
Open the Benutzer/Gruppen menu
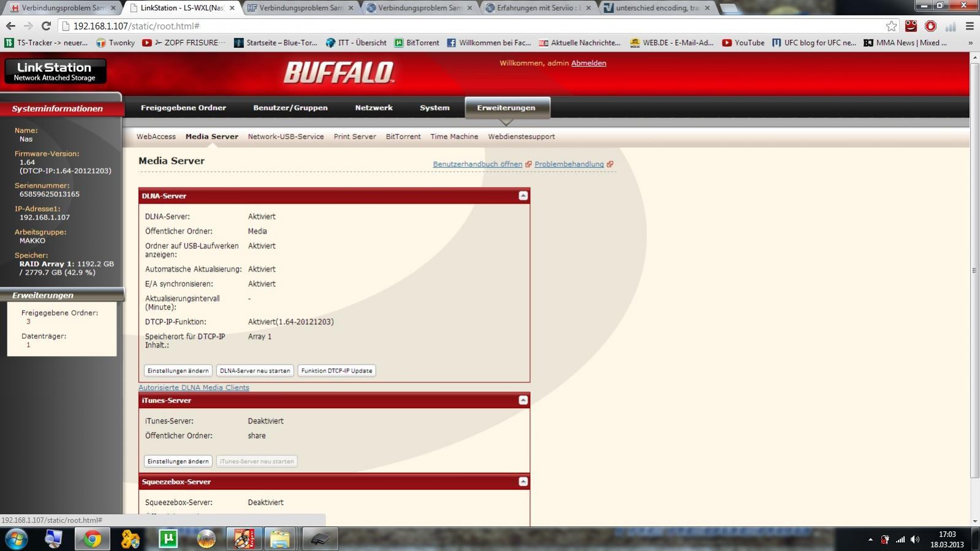[291, 107]
